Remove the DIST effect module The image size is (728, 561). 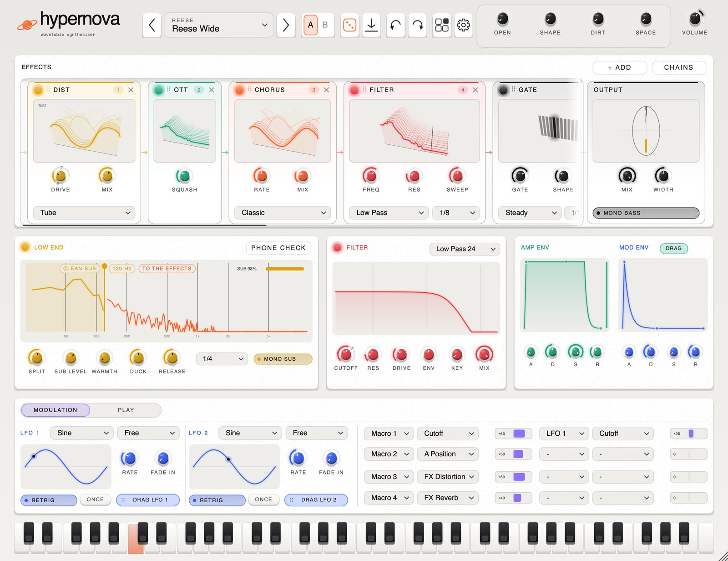click(x=131, y=90)
